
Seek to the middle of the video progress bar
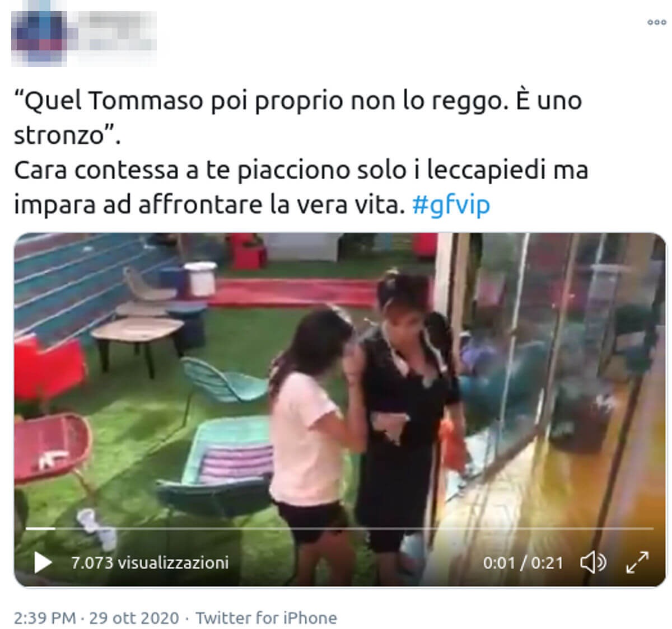339,528
